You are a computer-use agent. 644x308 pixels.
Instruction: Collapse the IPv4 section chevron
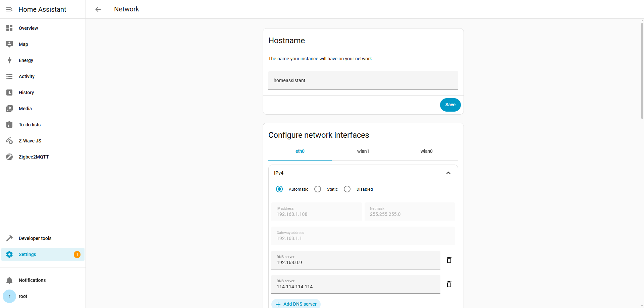point(448,173)
